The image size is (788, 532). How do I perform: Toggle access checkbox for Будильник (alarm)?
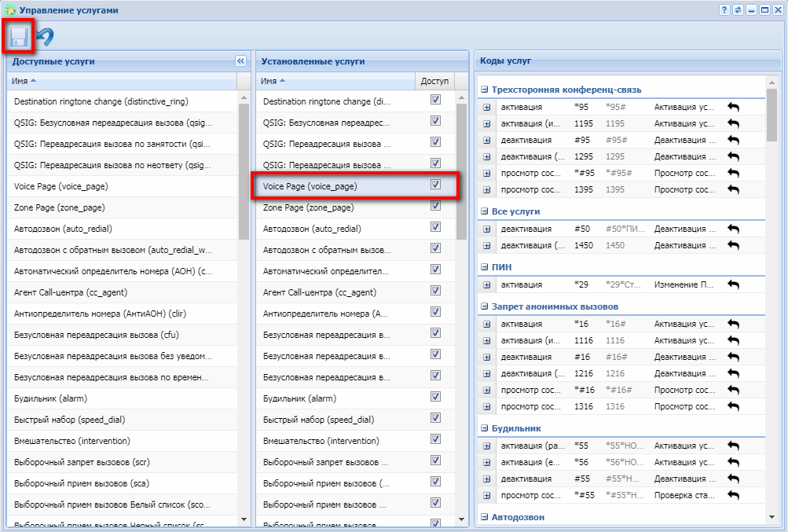pyautogui.click(x=435, y=397)
